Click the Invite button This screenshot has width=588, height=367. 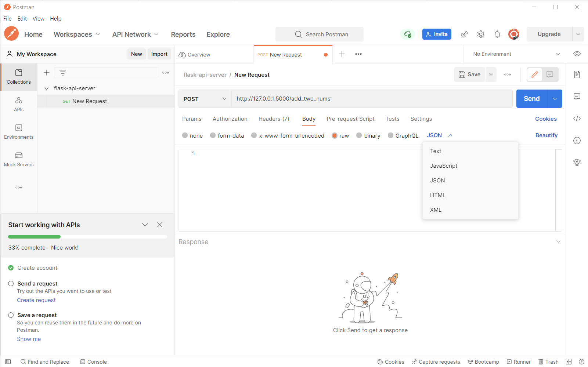(x=437, y=34)
